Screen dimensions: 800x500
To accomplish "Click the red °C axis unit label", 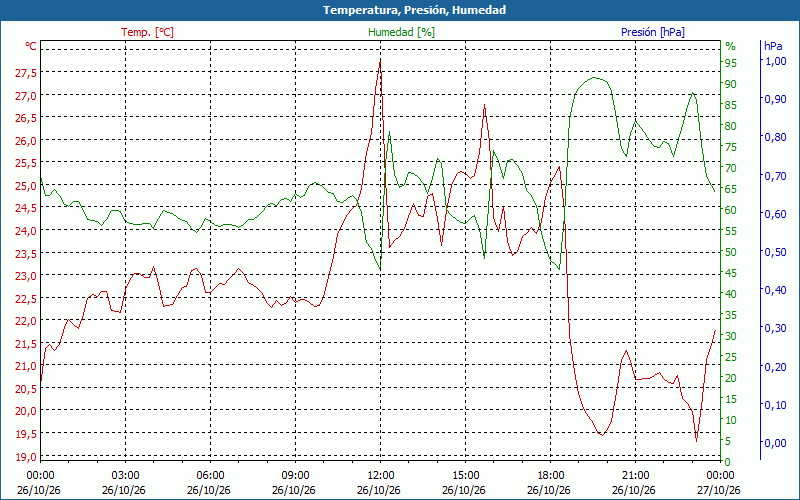I will [x=31, y=46].
